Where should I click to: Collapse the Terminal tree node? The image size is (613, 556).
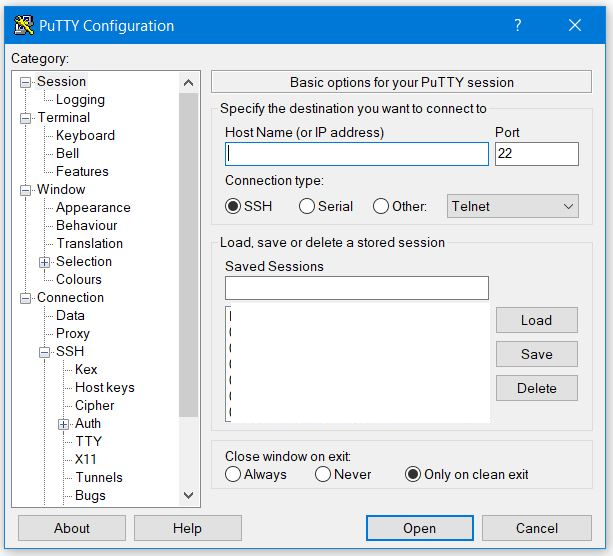[25, 118]
